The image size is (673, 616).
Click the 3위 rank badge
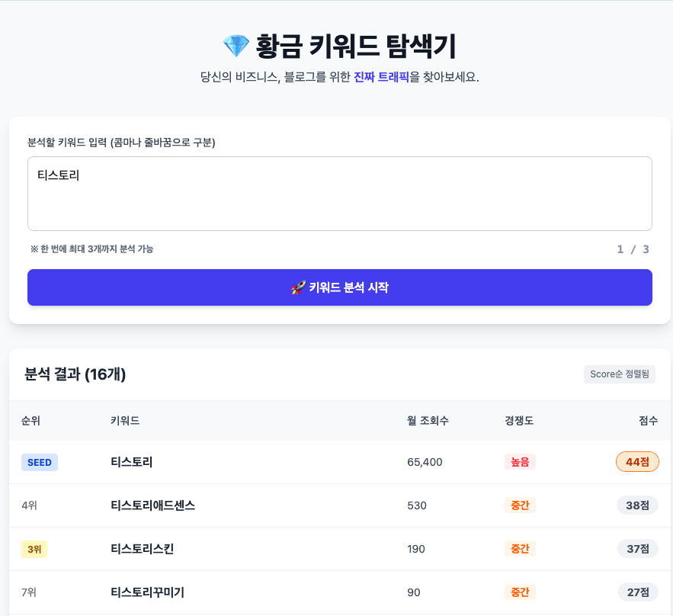(x=34, y=549)
